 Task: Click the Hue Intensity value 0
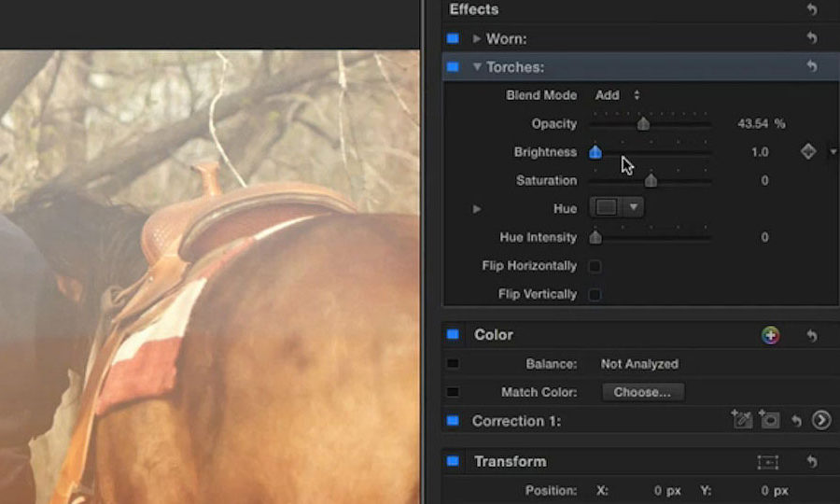coord(764,237)
